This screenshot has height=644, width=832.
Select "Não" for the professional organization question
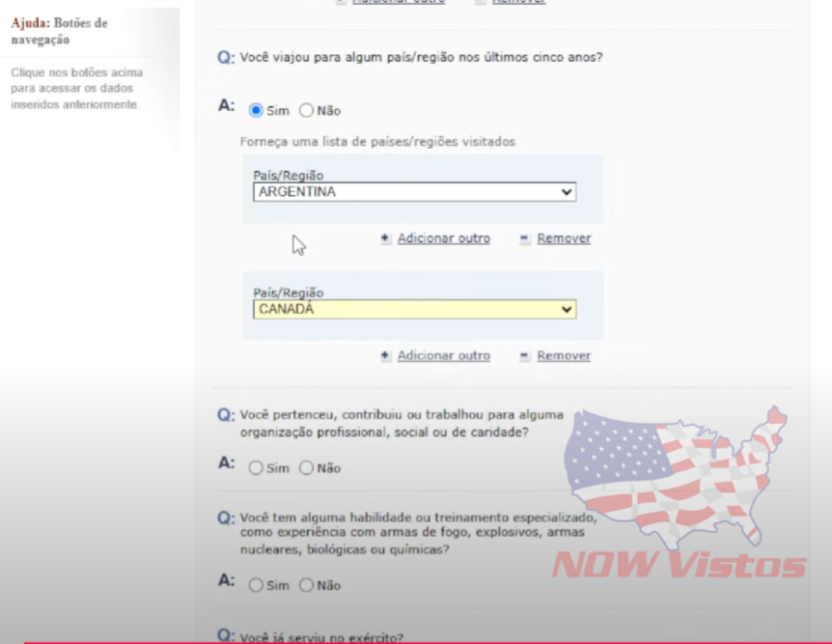(x=306, y=468)
